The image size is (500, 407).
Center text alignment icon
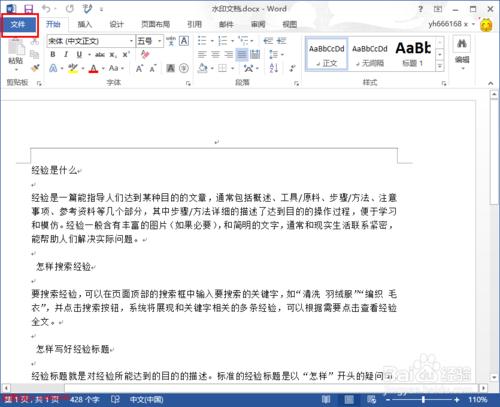(215, 55)
